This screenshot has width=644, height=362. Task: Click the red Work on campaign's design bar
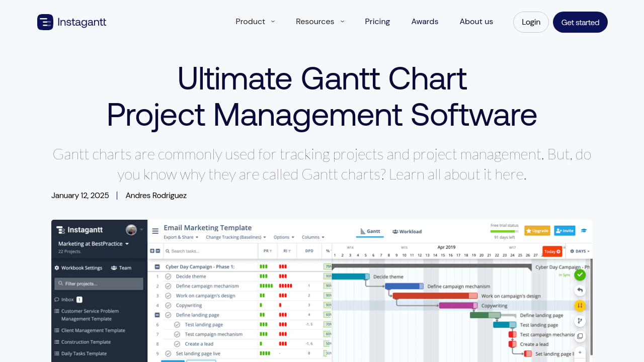[x=435, y=296]
